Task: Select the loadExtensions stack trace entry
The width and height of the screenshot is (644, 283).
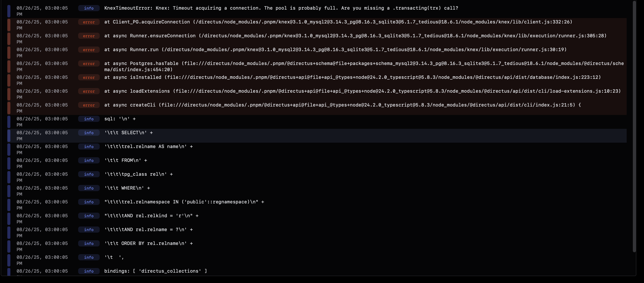Action: click(362, 91)
